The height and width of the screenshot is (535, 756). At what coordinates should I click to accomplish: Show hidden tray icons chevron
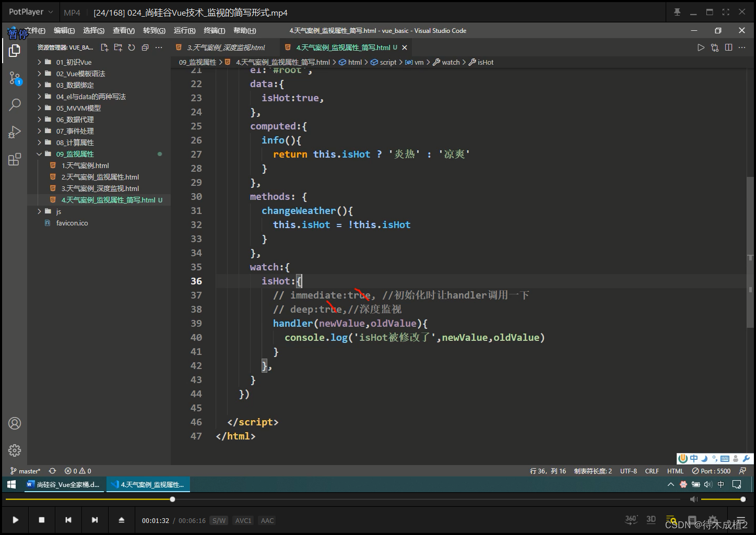[671, 484]
